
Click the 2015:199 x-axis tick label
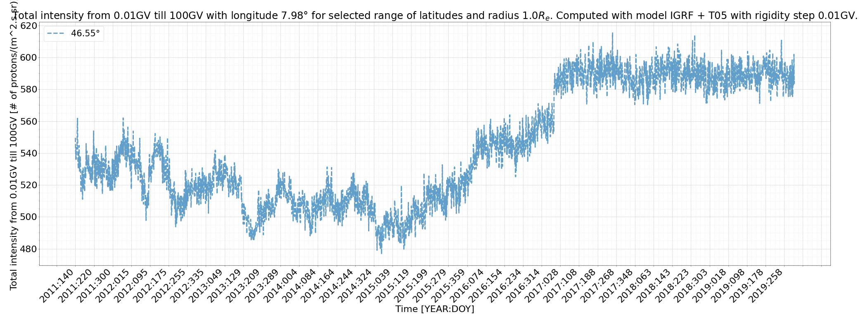411,285
